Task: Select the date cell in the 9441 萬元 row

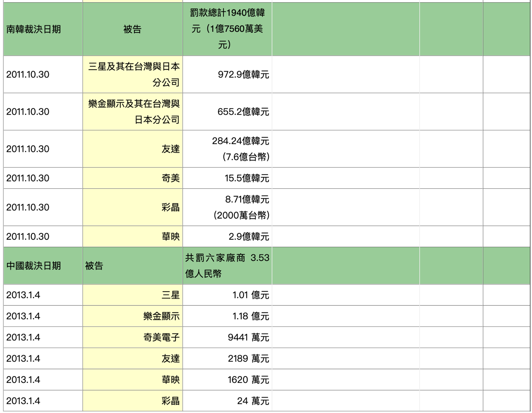Action: click(43, 337)
